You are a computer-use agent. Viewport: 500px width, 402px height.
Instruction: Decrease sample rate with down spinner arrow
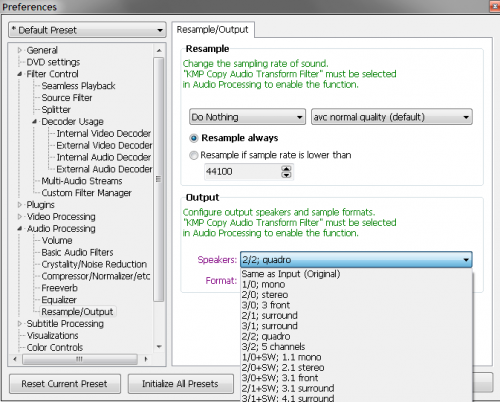point(286,175)
